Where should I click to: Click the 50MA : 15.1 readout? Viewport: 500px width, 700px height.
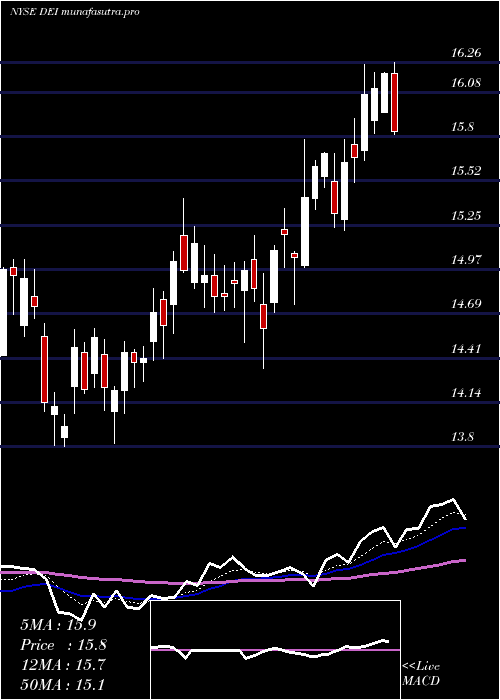[x=63, y=684]
